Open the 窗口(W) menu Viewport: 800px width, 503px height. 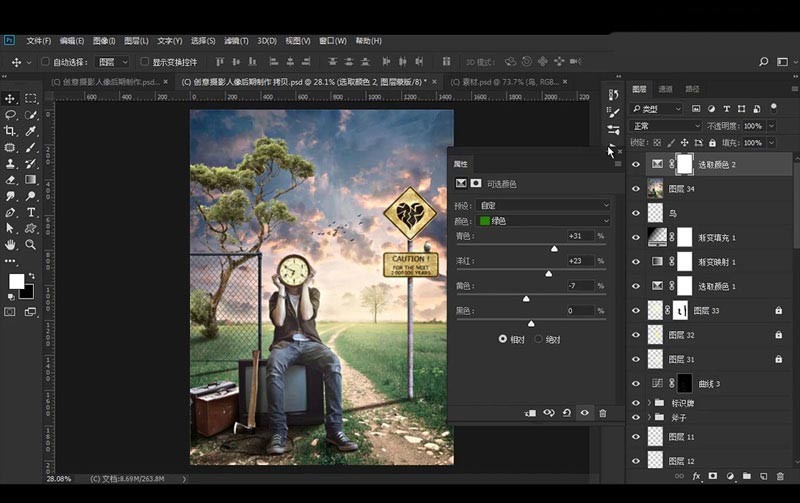(x=333, y=41)
